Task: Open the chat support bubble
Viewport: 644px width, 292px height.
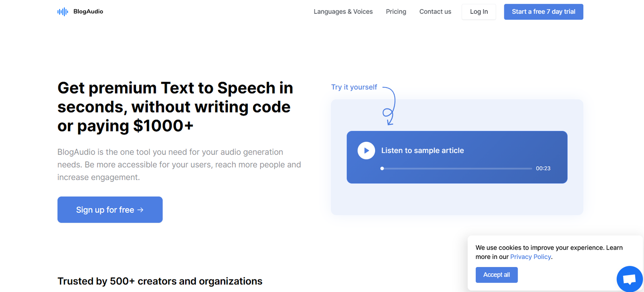Action: point(629,279)
